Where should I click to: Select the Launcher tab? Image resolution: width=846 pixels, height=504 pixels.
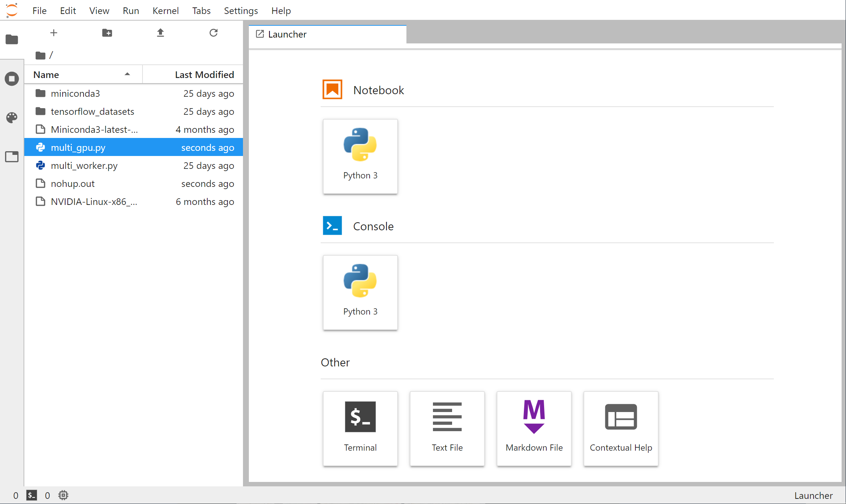tap(327, 34)
